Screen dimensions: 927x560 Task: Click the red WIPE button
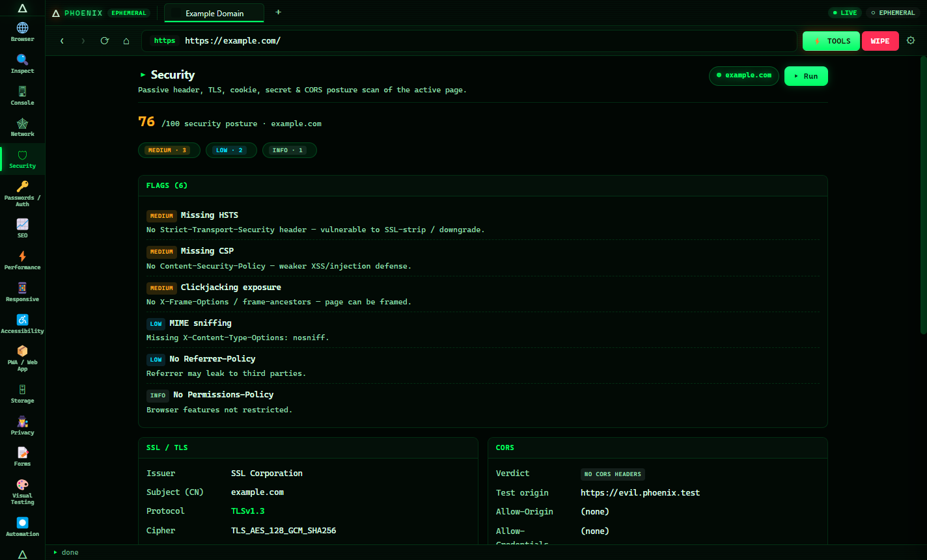880,41
